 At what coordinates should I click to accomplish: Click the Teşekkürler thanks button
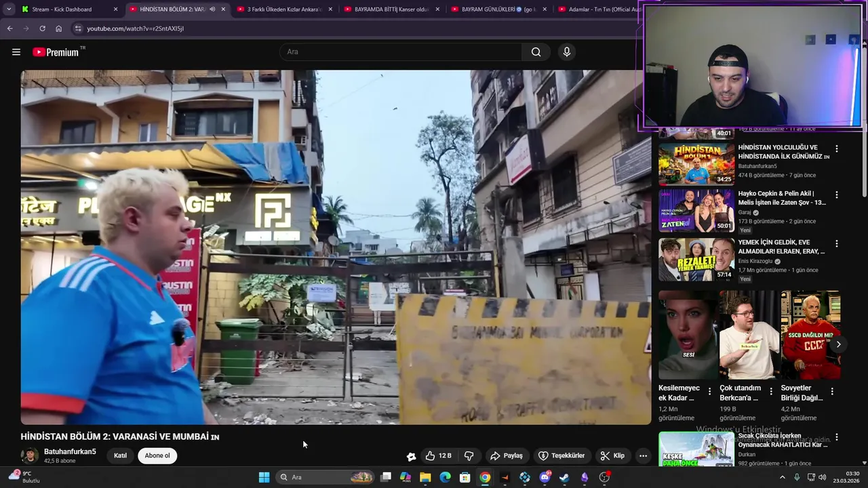pos(561,455)
